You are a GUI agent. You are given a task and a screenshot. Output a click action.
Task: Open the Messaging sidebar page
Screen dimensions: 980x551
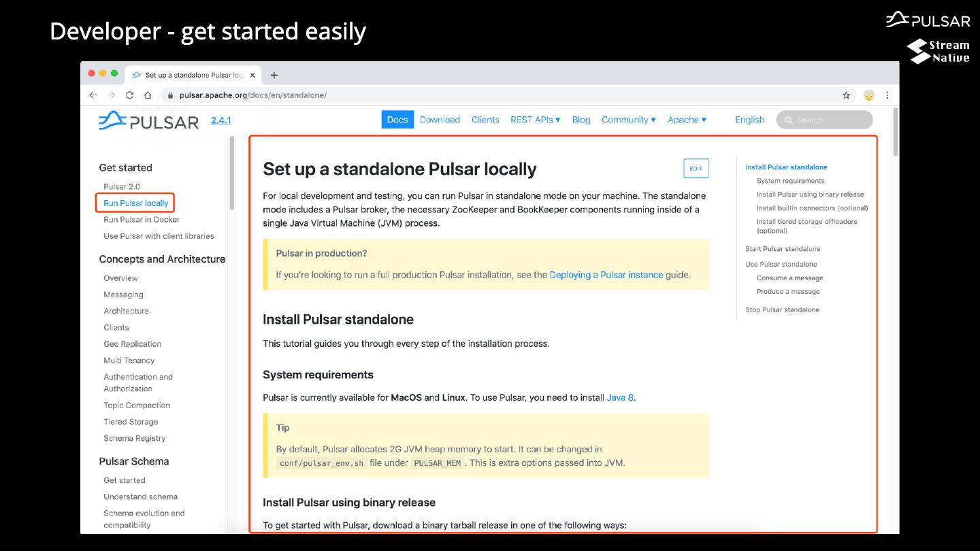click(123, 295)
